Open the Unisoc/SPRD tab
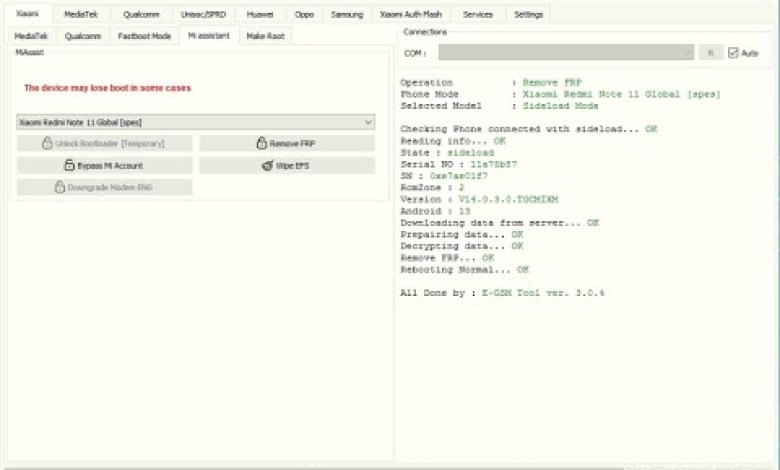This screenshot has width=780, height=470. [203, 14]
